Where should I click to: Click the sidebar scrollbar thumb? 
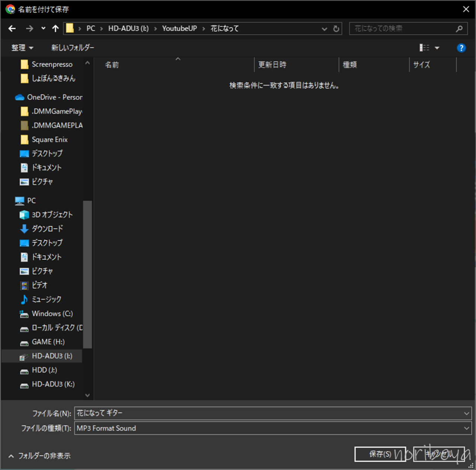(x=87, y=275)
